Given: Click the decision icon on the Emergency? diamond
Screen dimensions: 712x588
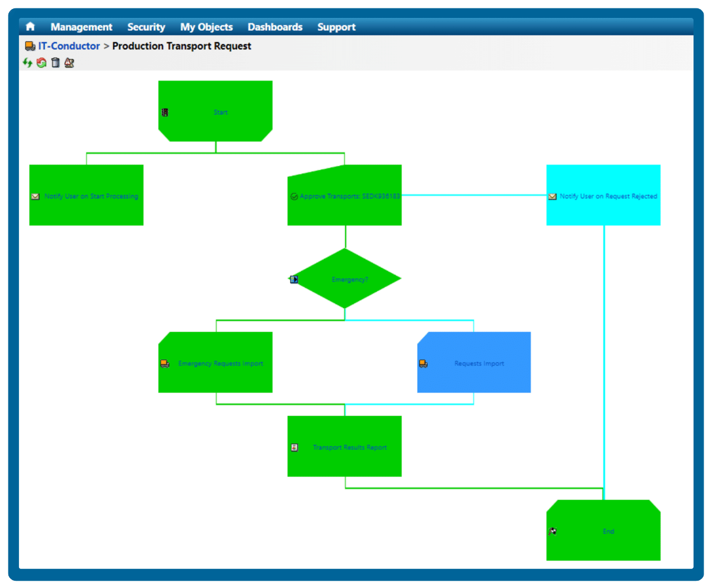Looking at the screenshot, I should (x=293, y=279).
